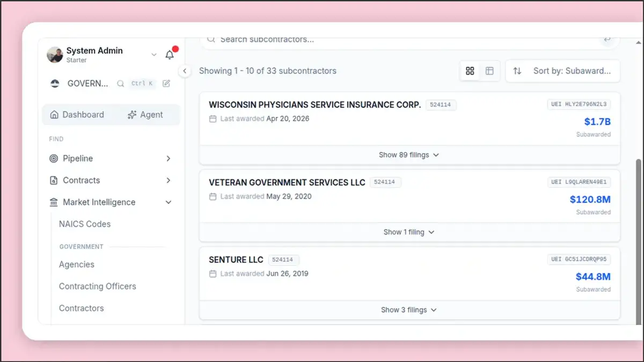Screen dimensions: 644x362
Task: Copy UEI HLY2E796N2L3 badge
Action: point(579,105)
